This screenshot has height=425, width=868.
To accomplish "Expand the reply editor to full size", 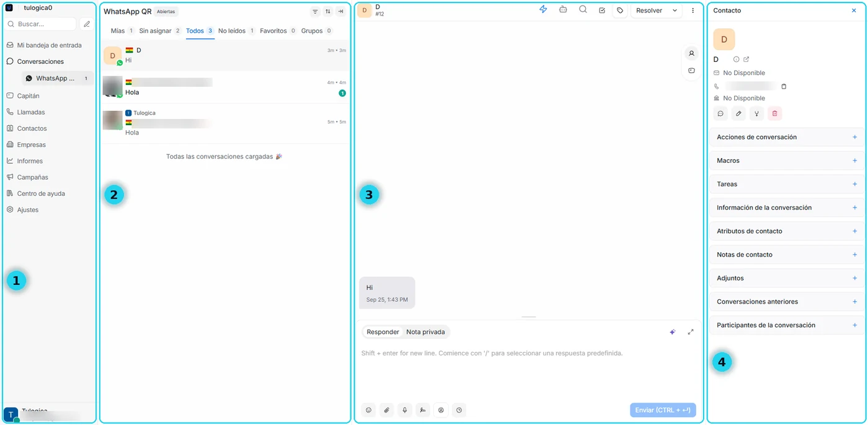I will click(x=691, y=332).
